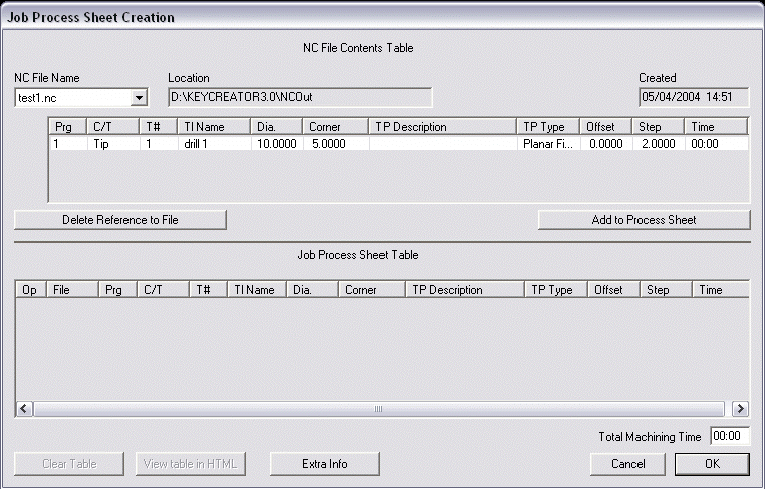
Task: Click Step header in NC contents table
Action: [658, 127]
